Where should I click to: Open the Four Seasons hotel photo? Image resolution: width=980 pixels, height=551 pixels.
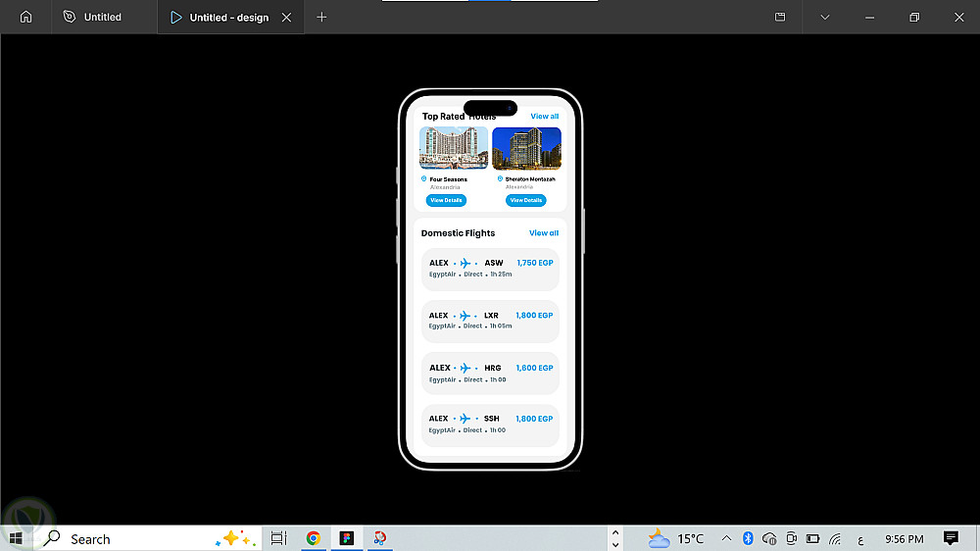pos(454,148)
